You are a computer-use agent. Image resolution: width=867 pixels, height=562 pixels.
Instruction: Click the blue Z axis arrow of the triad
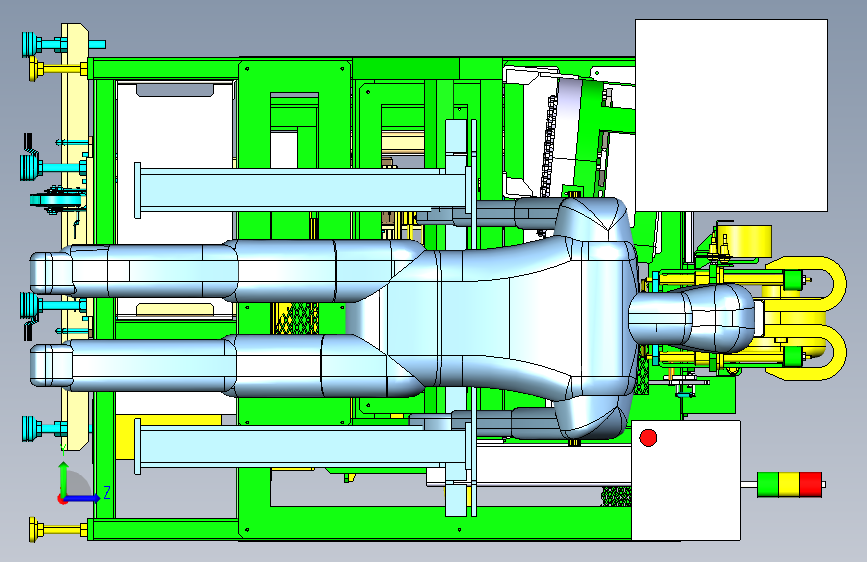click(82, 498)
